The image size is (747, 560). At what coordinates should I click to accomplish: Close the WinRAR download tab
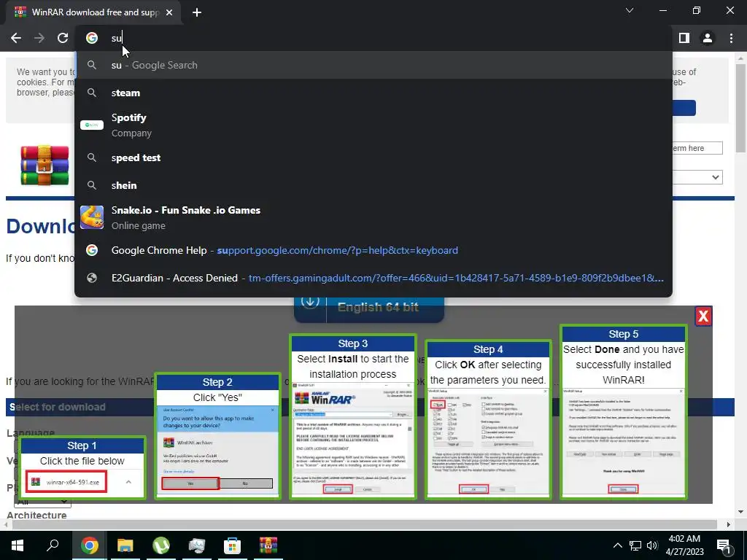[x=169, y=12]
